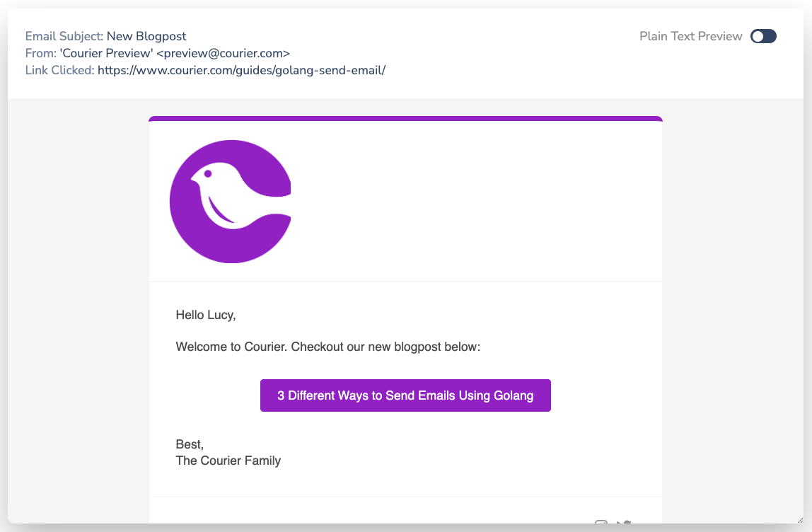Click the Hello Lucy greeting
Image resolution: width=812 pixels, height=532 pixels.
(x=205, y=315)
